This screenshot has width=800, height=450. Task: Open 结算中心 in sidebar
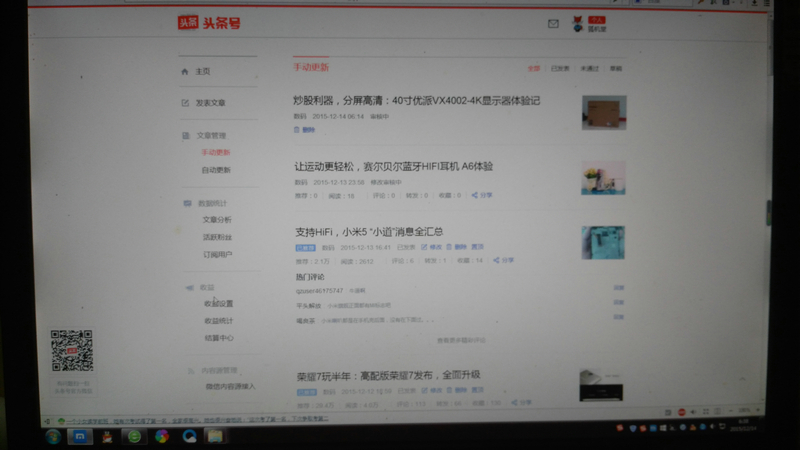(219, 338)
